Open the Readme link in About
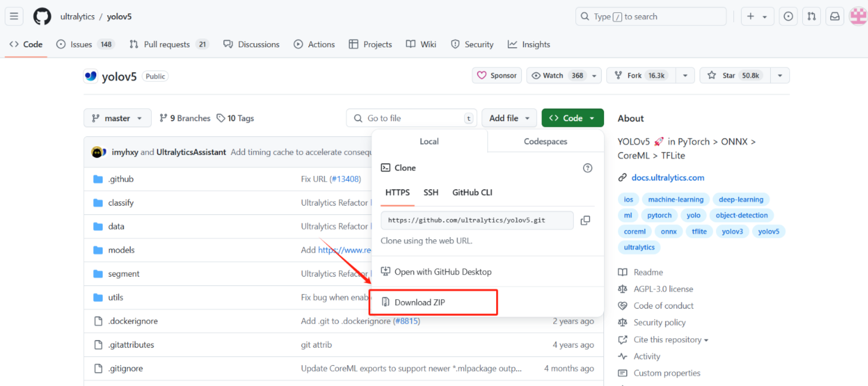Image resolution: width=868 pixels, height=386 pixels. point(648,272)
